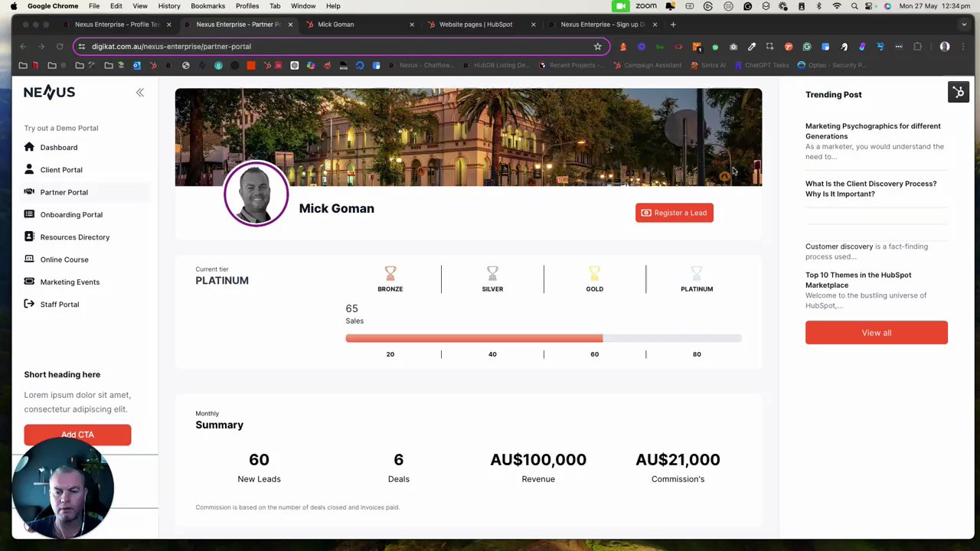Click the HubSpot sprocket button at top right
Image resolution: width=980 pixels, height=551 pixels.
(x=959, y=93)
